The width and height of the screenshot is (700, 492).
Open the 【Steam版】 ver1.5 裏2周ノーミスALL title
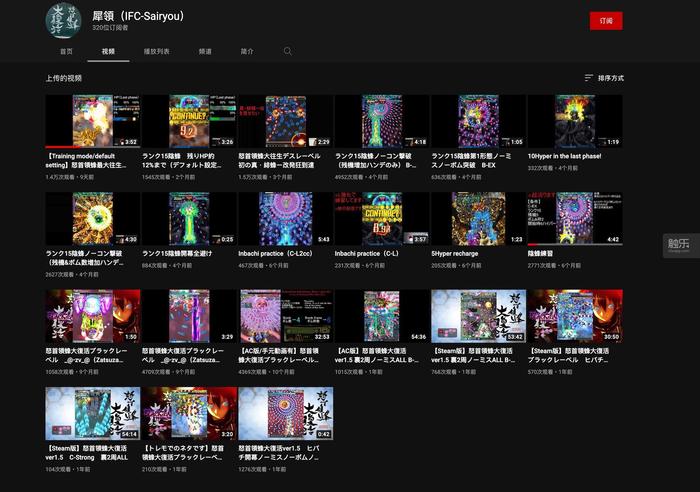473,355
